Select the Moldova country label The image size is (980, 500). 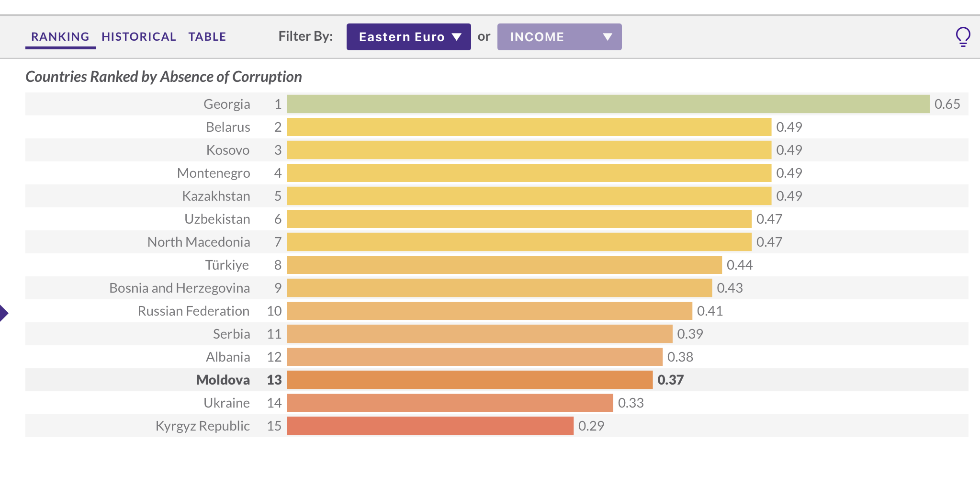click(x=223, y=380)
